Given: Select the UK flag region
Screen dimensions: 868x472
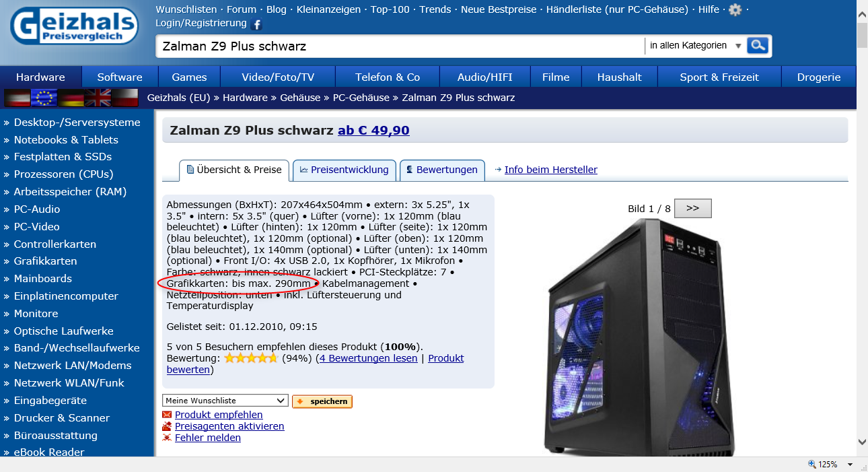Looking at the screenshot, I should (x=98, y=98).
